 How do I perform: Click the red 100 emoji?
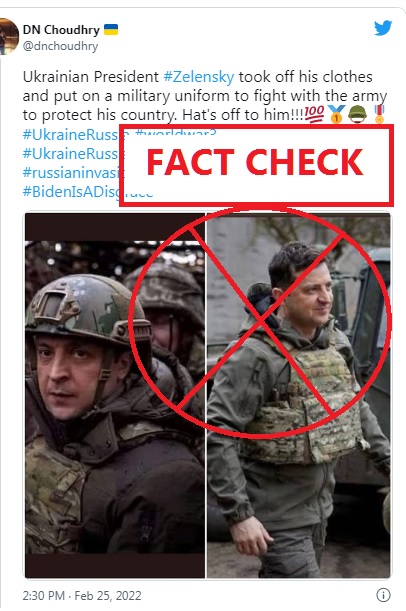click(x=314, y=114)
